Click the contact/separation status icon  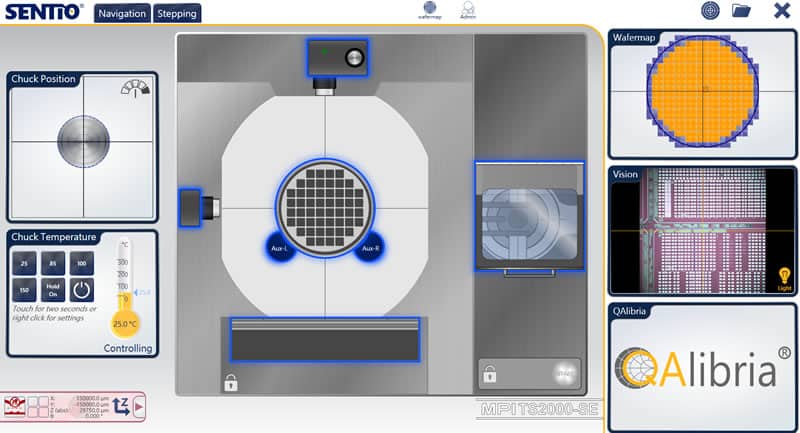click(15, 406)
